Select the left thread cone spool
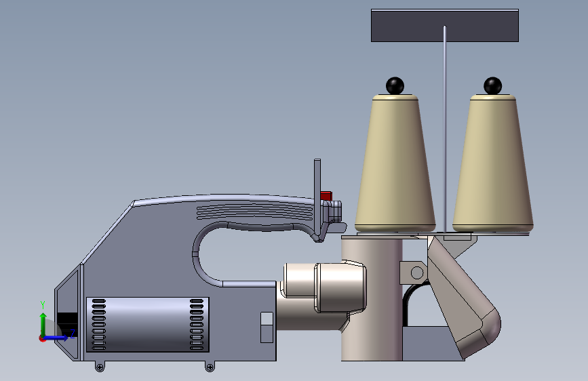The width and height of the screenshot is (588, 381). tap(395, 163)
